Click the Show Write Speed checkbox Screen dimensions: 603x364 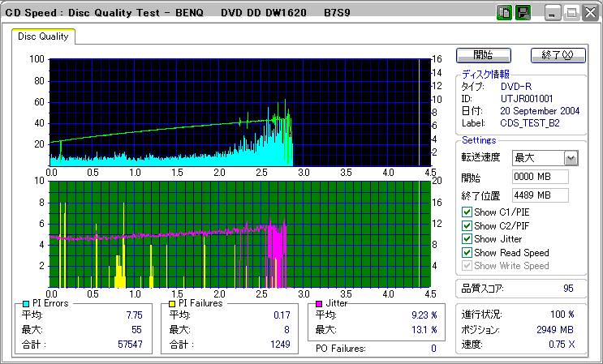point(467,266)
